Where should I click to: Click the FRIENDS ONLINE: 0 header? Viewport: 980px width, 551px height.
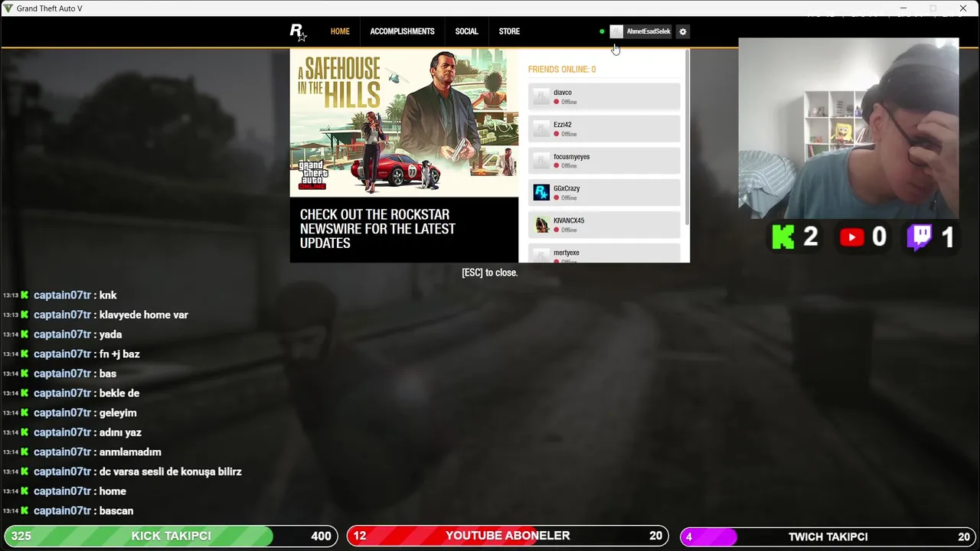click(562, 69)
